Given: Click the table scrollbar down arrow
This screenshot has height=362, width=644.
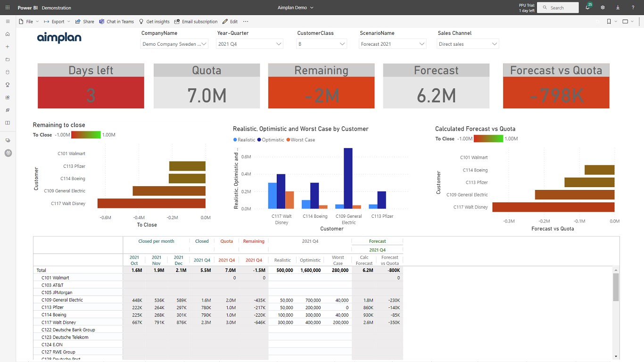Looking at the screenshot, I should 616,356.
